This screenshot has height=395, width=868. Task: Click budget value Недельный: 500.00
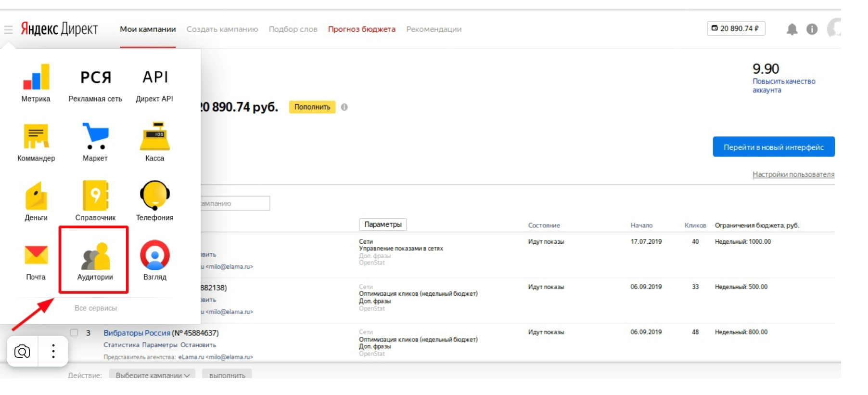pyautogui.click(x=741, y=287)
